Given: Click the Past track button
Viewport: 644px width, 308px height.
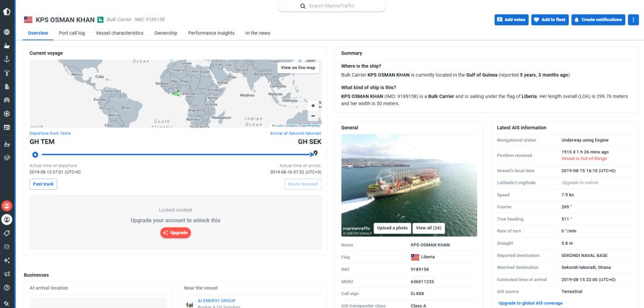Looking at the screenshot, I should click(x=43, y=184).
